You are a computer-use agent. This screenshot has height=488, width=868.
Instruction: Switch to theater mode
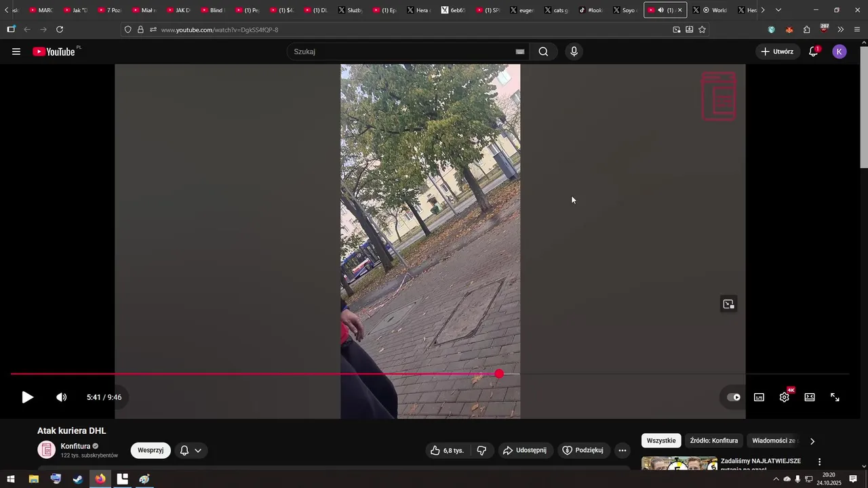810,397
